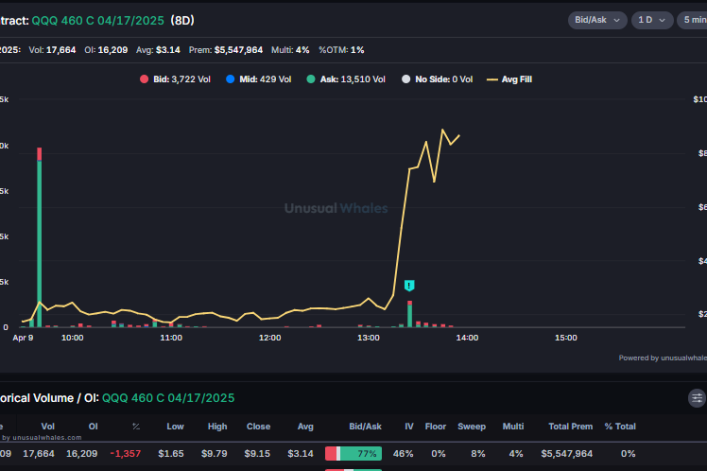Click the Prem: $5,547,964 header stat

(x=225, y=50)
